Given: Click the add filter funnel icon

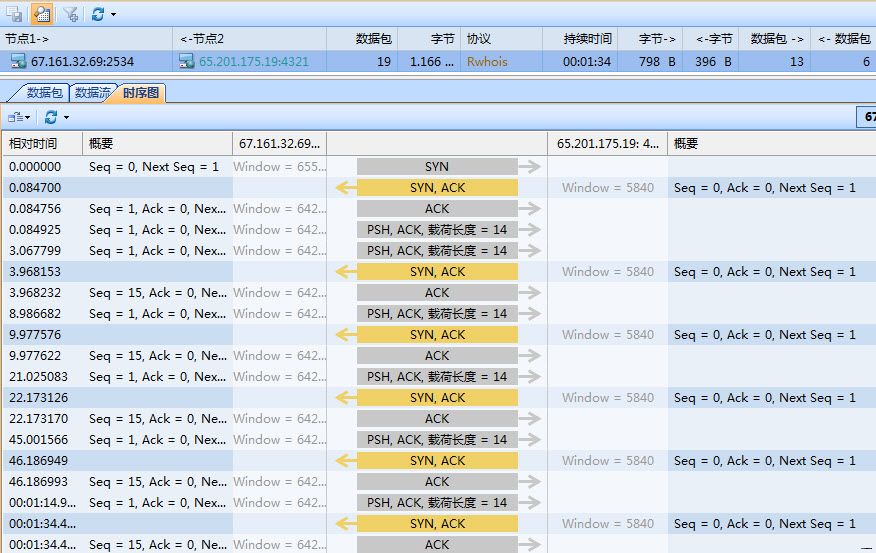Looking at the screenshot, I should click(x=71, y=13).
